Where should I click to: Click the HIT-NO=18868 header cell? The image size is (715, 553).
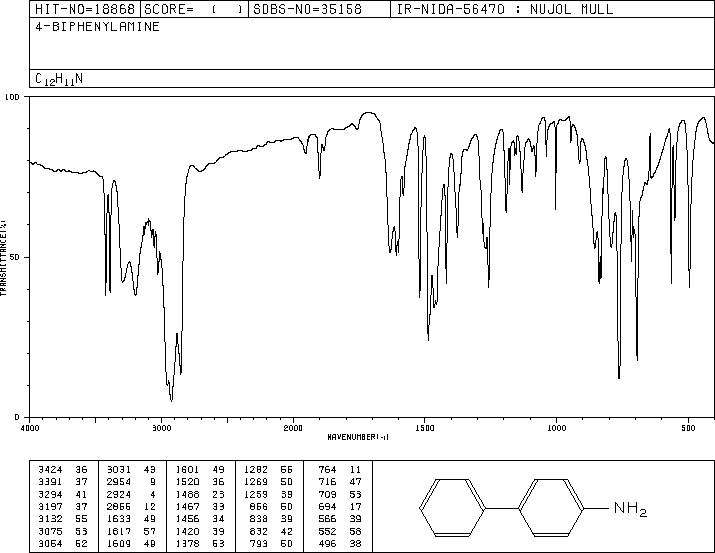click(x=85, y=9)
